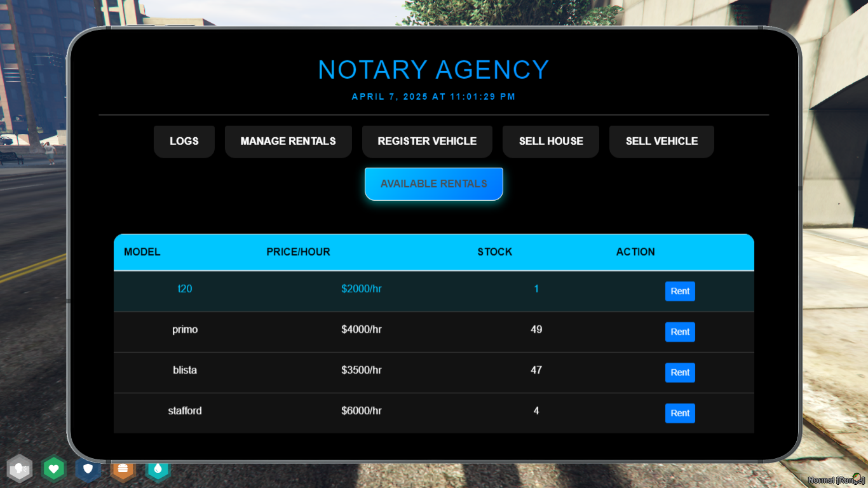This screenshot has width=868, height=488.
Task: Select the t20 model name
Action: pyautogui.click(x=185, y=288)
